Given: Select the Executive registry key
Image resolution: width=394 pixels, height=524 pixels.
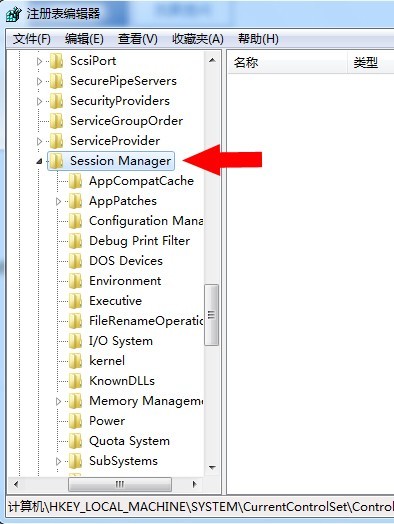Looking at the screenshot, I should (115, 301).
